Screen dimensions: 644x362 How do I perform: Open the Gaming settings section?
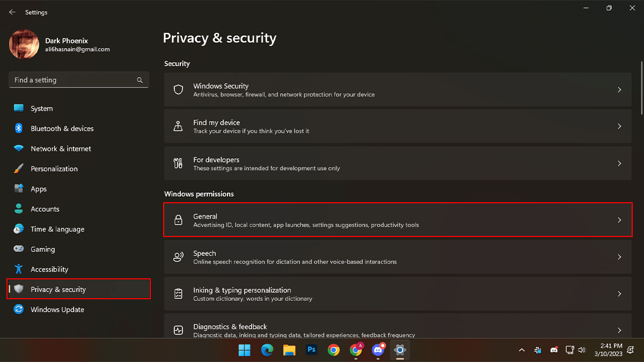point(42,249)
